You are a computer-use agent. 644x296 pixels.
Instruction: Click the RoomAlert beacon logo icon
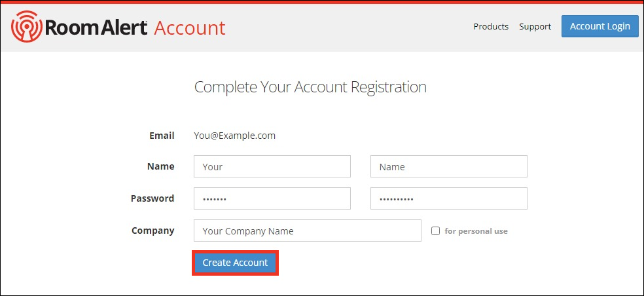(27, 27)
